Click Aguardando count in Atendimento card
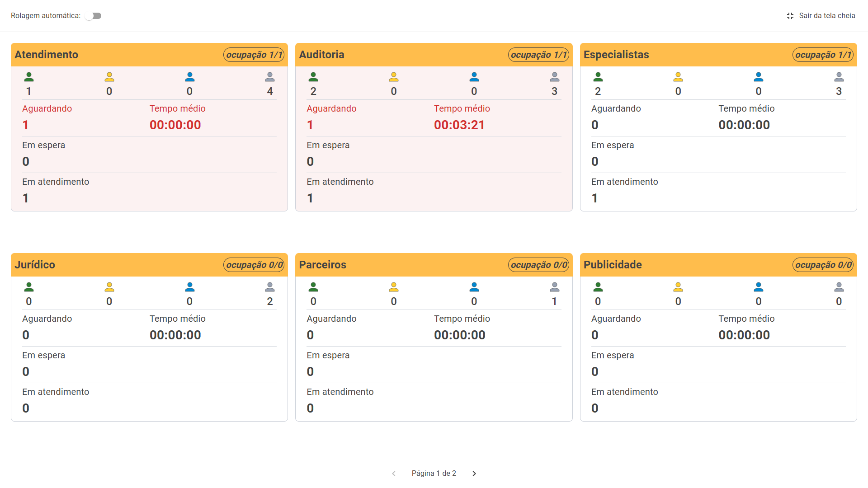The height and width of the screenshot is (488, 868). pos(26,125)
